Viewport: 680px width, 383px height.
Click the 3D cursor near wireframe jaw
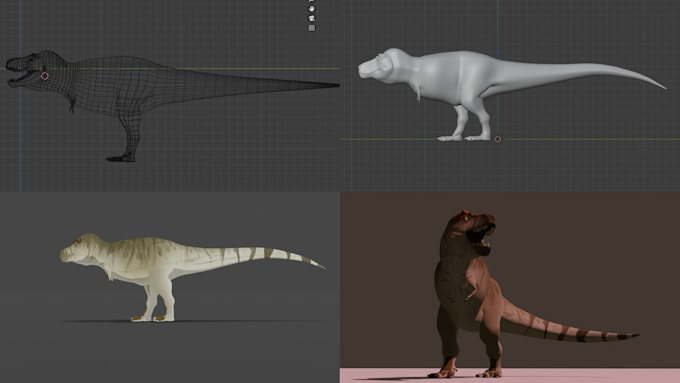[45, 76]
